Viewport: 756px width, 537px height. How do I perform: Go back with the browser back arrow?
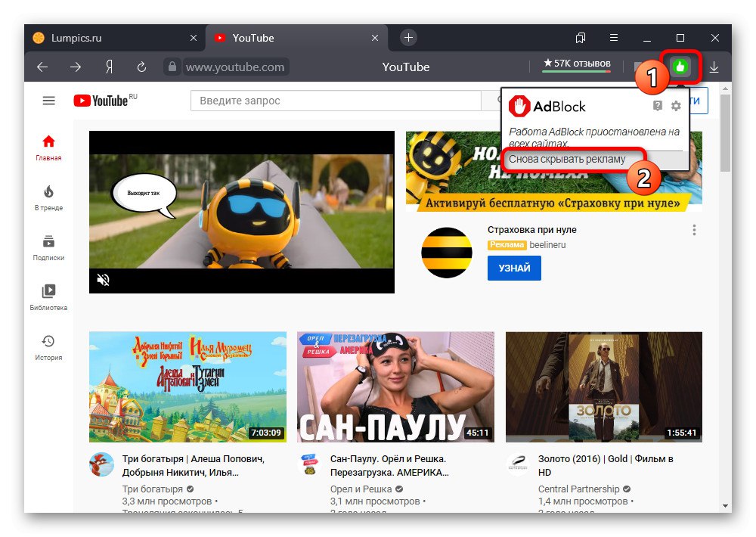[42, 67]
